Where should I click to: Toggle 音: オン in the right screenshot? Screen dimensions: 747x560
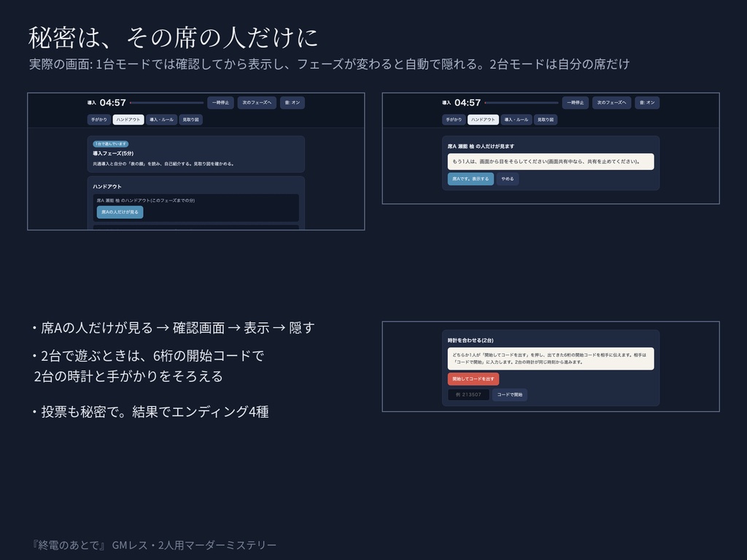click(648, 102)
